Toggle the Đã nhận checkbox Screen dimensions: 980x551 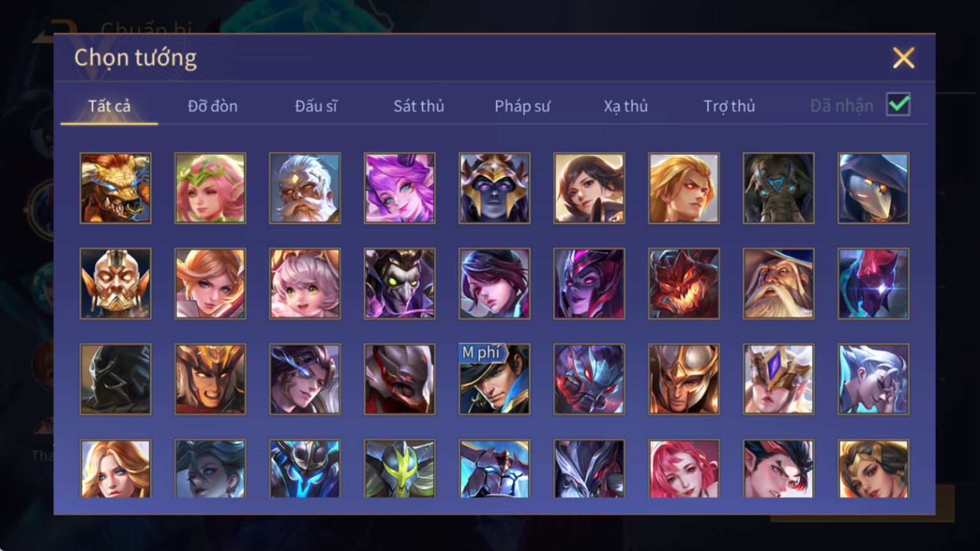(898, 104)
